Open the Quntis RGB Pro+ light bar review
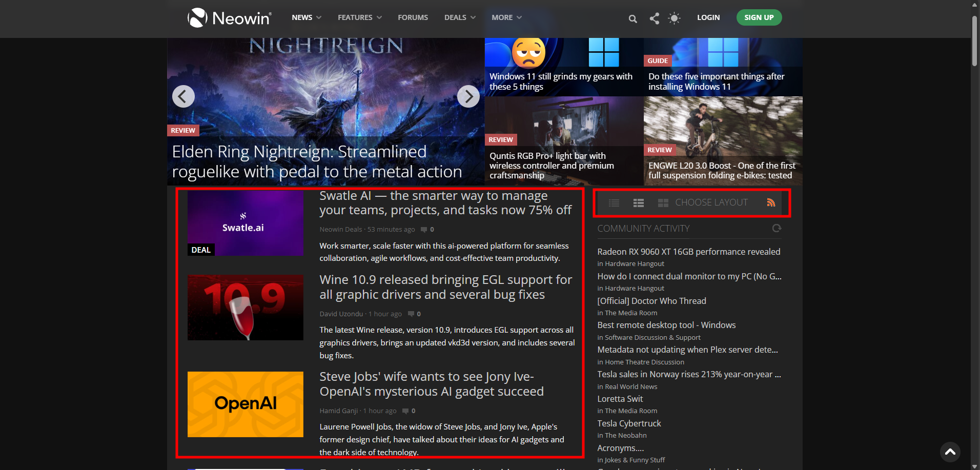 (552, 166)
